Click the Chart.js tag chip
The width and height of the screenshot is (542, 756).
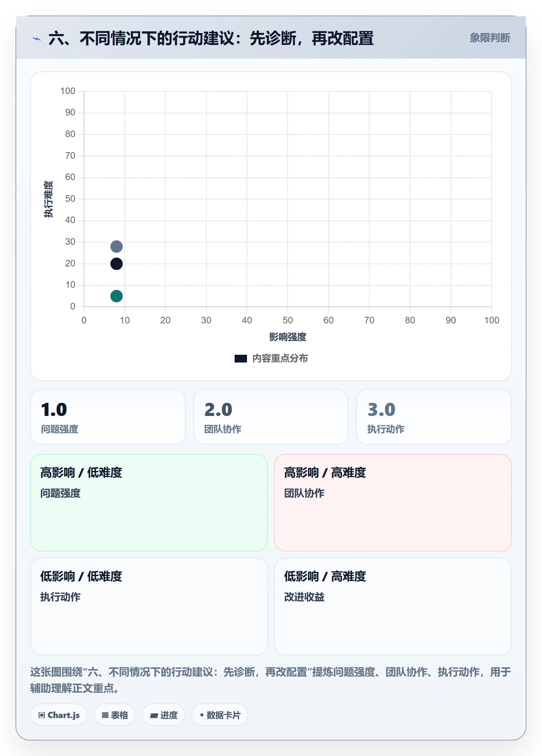59,715
